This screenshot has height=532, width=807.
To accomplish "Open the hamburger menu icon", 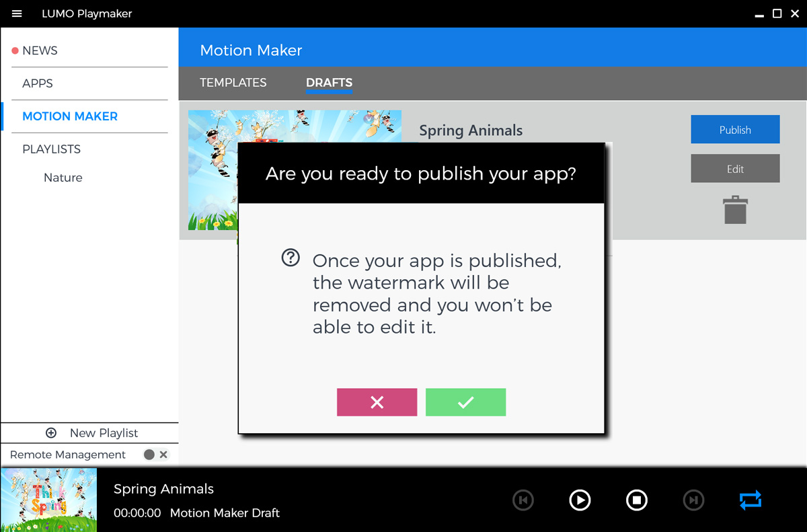I will (17, 13).
